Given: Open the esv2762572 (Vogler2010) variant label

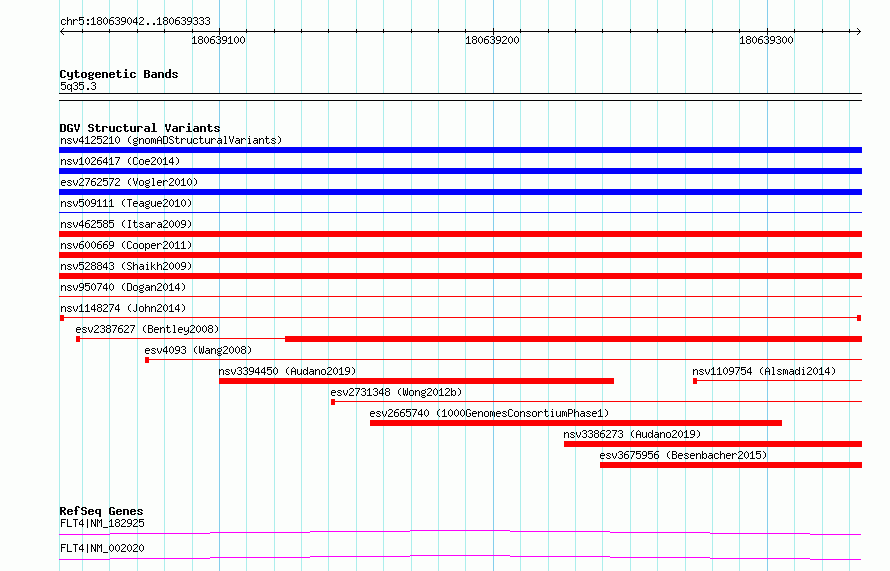Looking at the screenshot, I should pyautogui.click(x=129, y=182).
